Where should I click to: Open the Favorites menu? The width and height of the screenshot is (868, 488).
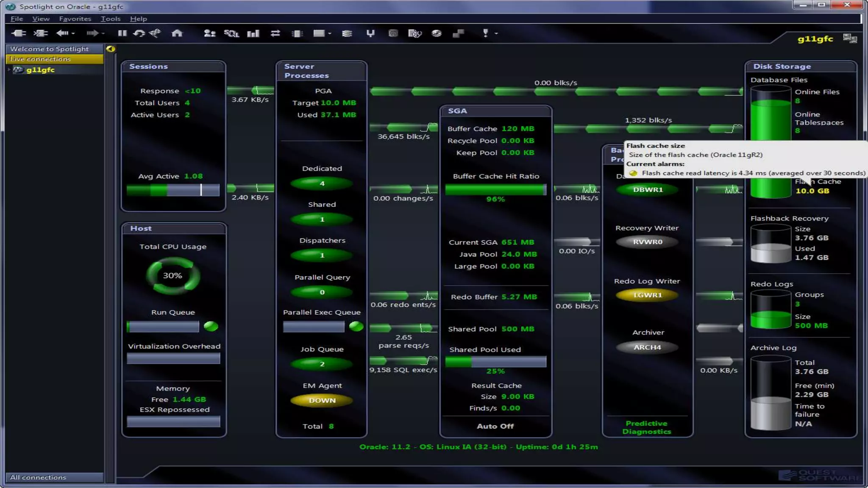[75, 19]
